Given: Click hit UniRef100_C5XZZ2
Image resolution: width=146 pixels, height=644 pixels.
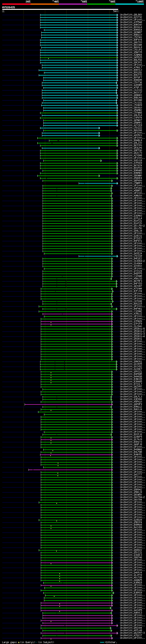Looking at the screenshot, I should click(131, 128).
